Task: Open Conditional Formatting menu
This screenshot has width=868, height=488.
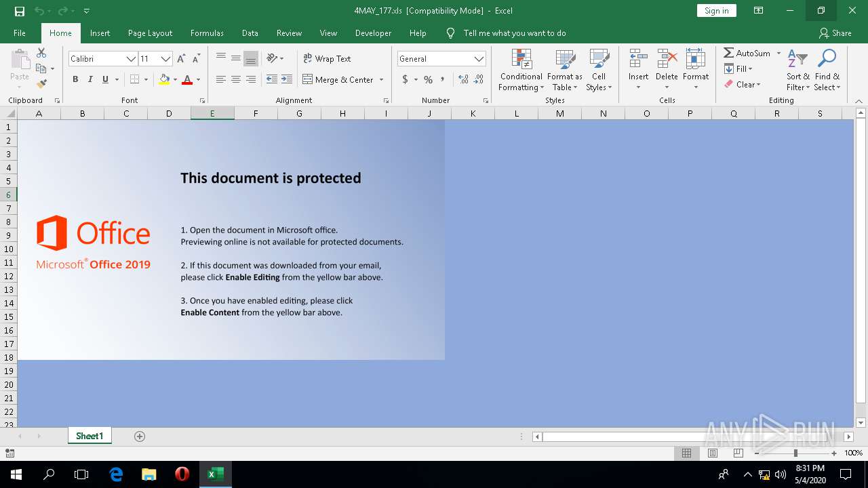Action: [521, 70]
